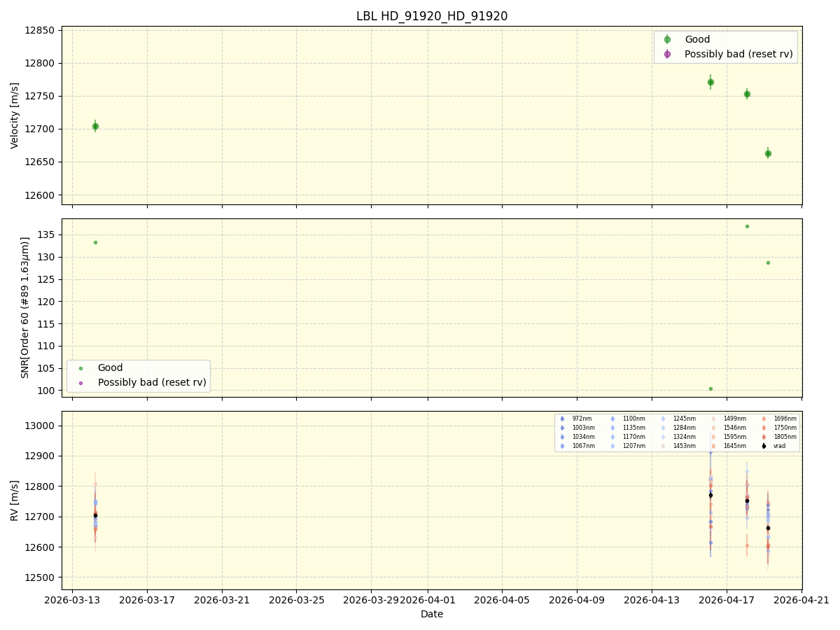Click the 1003nm legend marker
The height and width of the screenshot is (630, 840).
point(562,428)
